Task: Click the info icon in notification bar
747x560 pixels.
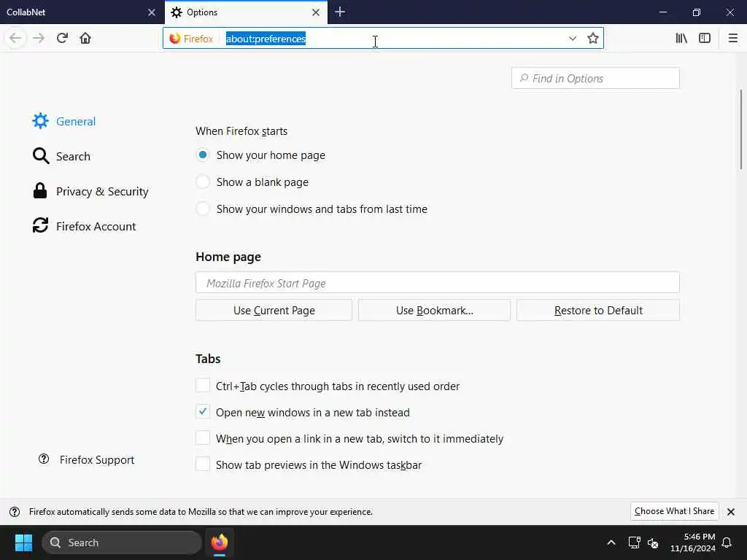Action: tap(15, 512)
